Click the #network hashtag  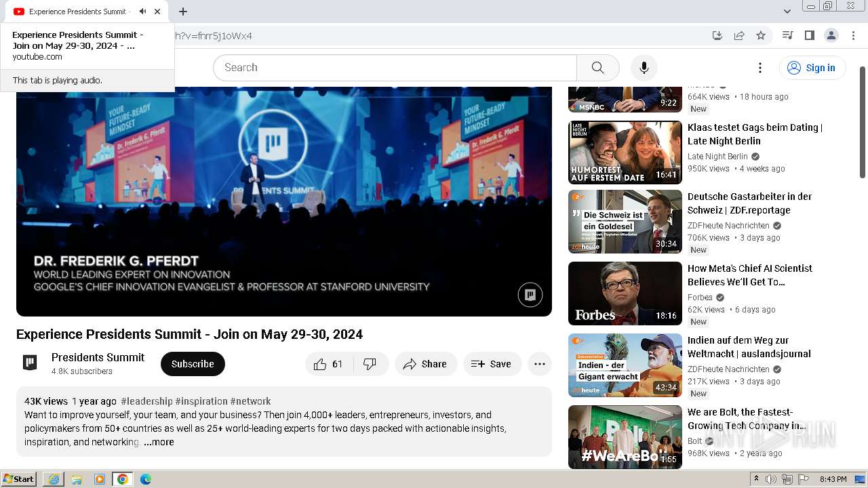tap(250, 401)
